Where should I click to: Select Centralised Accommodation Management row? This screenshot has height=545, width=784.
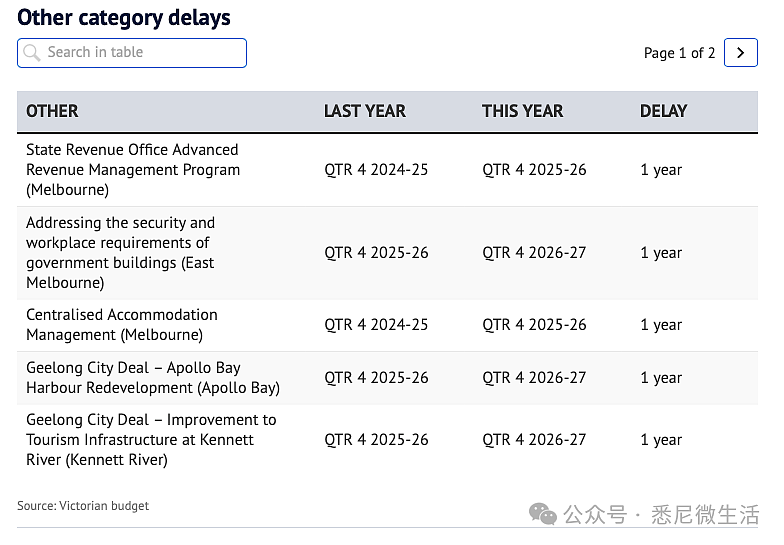point(388,325)
